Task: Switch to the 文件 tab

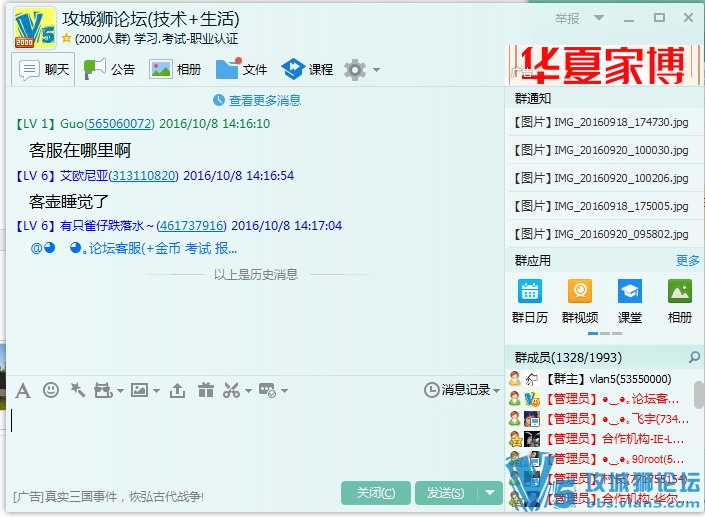Action: pyautogui.click(x=242, y=69)
